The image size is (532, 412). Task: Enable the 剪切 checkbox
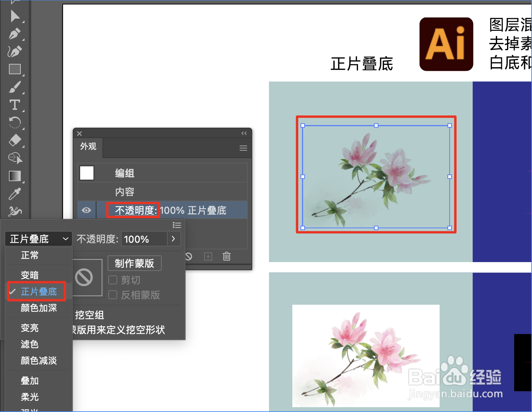click(x=112, y=280)
